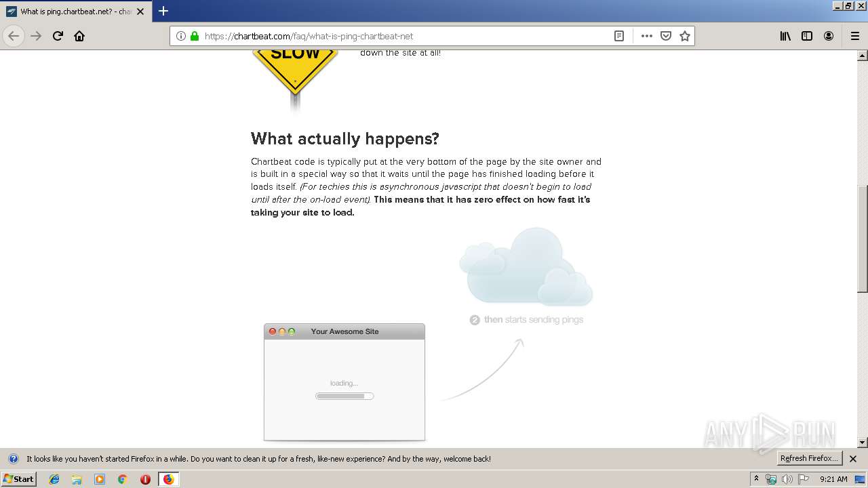This screenshot has height=488, width=868.
Task: Show site information icon in address bar
Action: point(181,36)
